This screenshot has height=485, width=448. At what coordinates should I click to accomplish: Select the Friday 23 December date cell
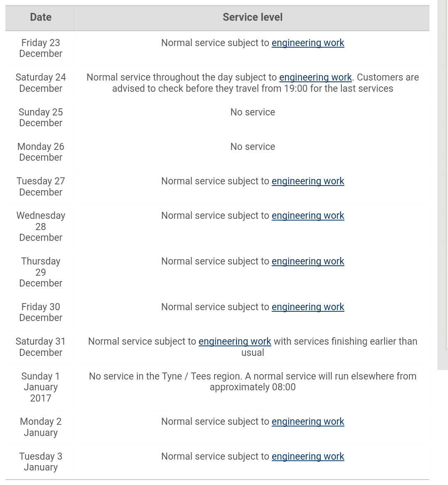41,48
